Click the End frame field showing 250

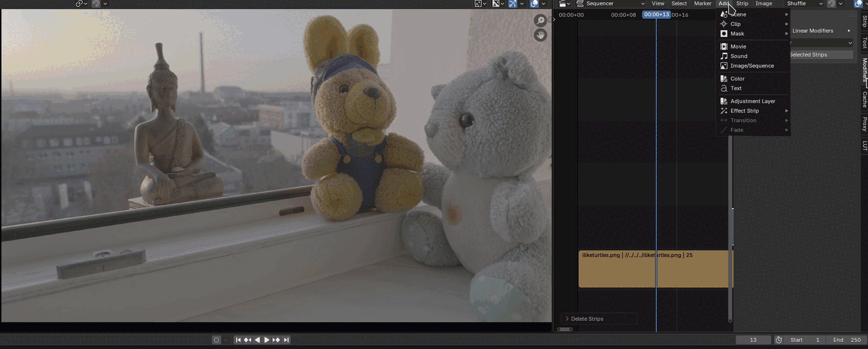tap(847, 340)
